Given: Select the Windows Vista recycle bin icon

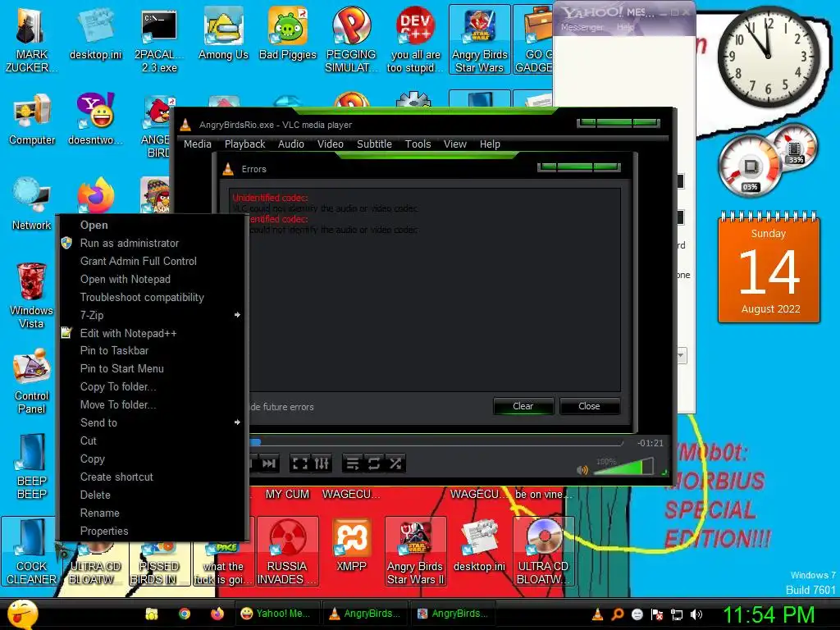Looking at the screenshot, I should click(32, 295).
